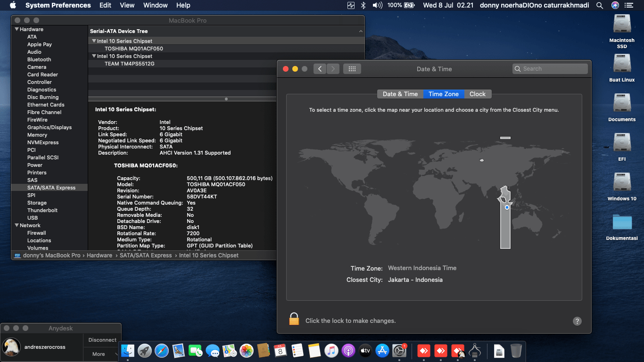Collapse the chipset node containing TOSHIBA MQ01ACF050

click(x=94, y=41)
